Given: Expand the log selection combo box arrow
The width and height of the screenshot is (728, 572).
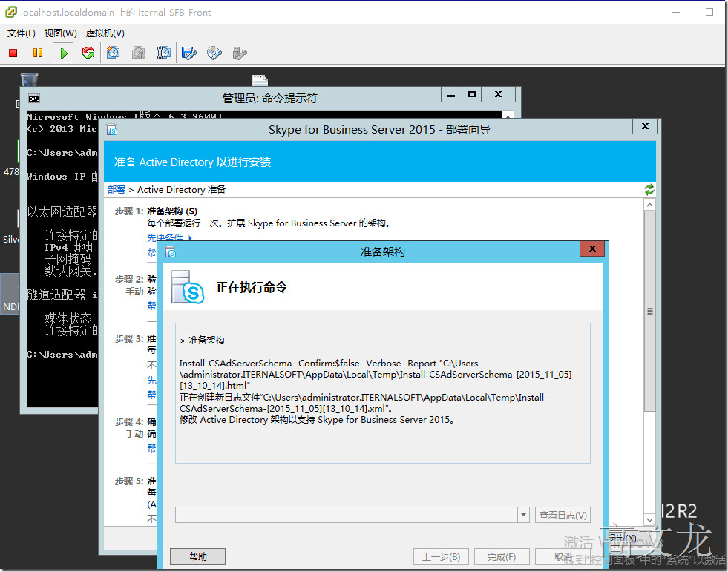Looking at the screenshot, I should click(523, 515).
